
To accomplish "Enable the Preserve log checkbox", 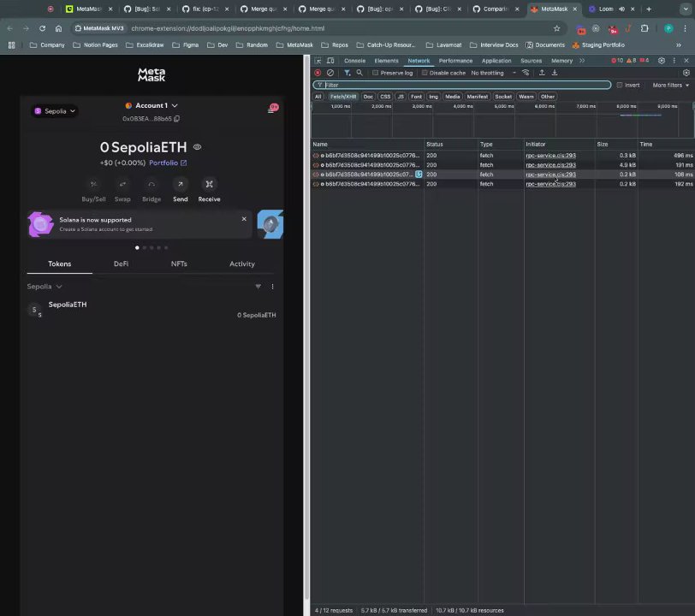I will point(376,73).
